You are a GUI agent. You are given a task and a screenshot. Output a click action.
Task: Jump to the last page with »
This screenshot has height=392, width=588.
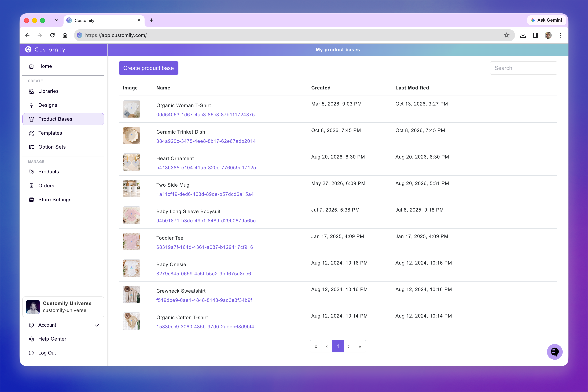pos(360,346)
